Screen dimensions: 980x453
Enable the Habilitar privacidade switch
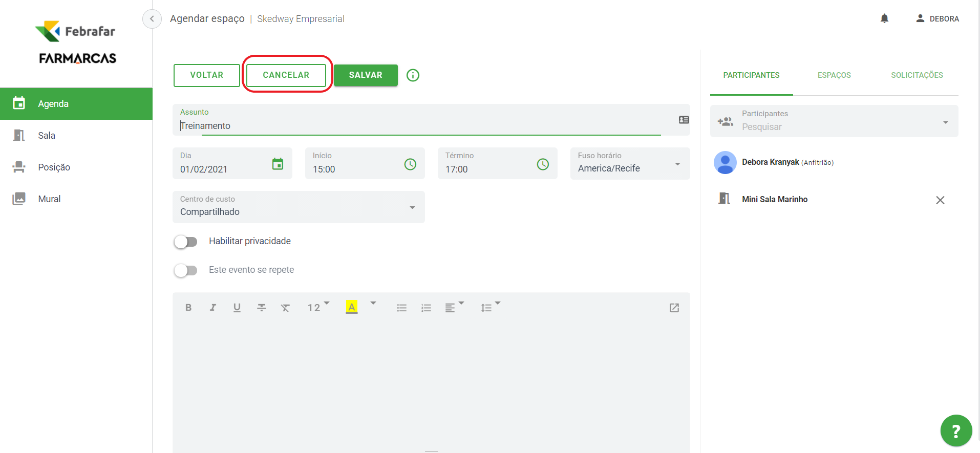coord(185,242)
